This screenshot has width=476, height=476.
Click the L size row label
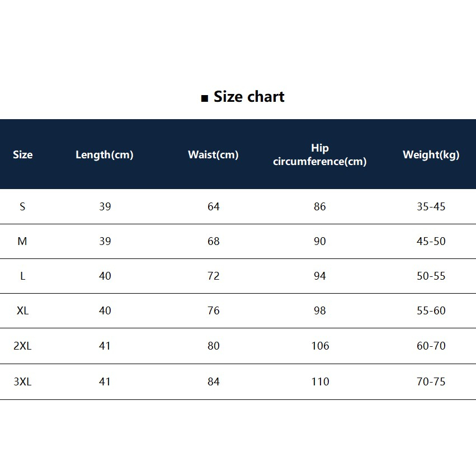22,276
